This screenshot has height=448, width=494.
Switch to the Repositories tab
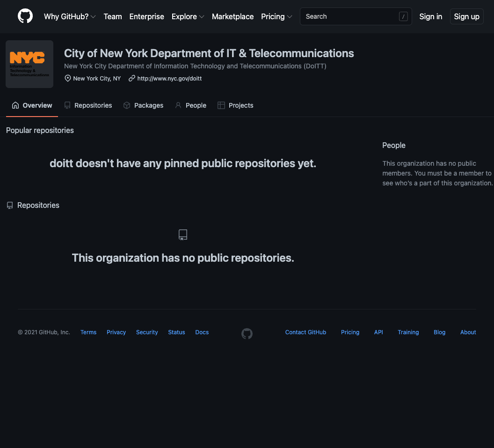tap(88, 105)
